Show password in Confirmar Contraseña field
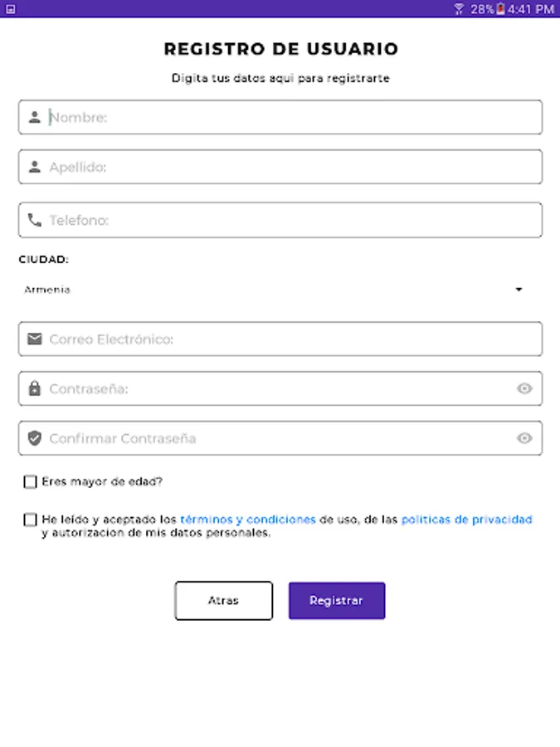 tap(524, 438)
